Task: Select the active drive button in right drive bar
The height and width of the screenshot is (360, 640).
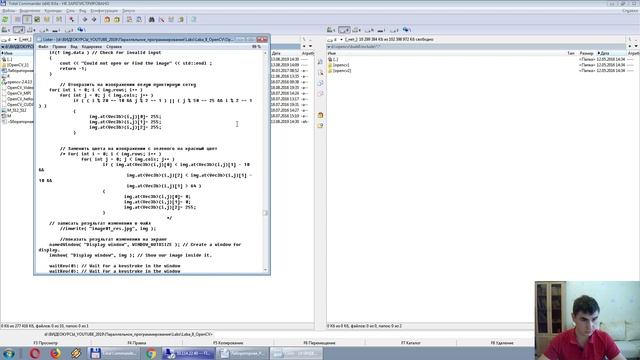Action: [x=344, y=30]
